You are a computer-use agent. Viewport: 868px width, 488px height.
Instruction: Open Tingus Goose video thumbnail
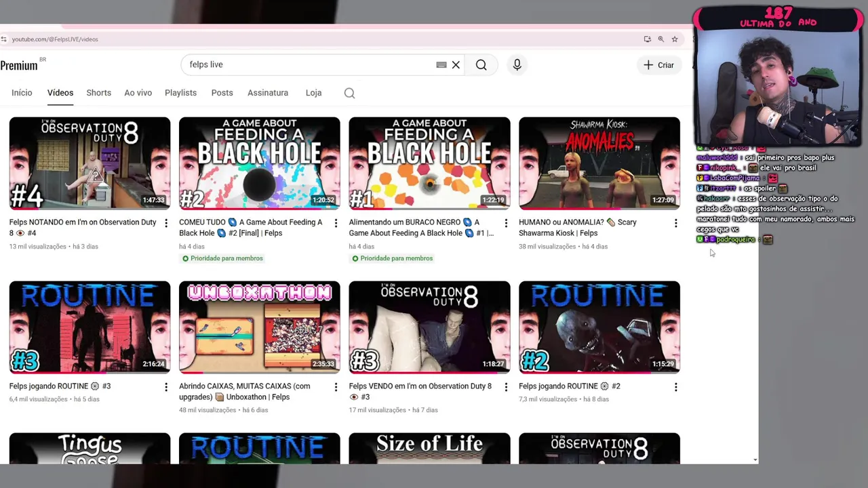[x=90, y=449]
